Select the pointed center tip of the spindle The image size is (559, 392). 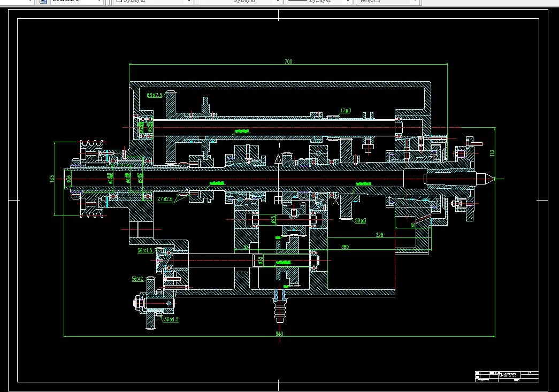486,179
